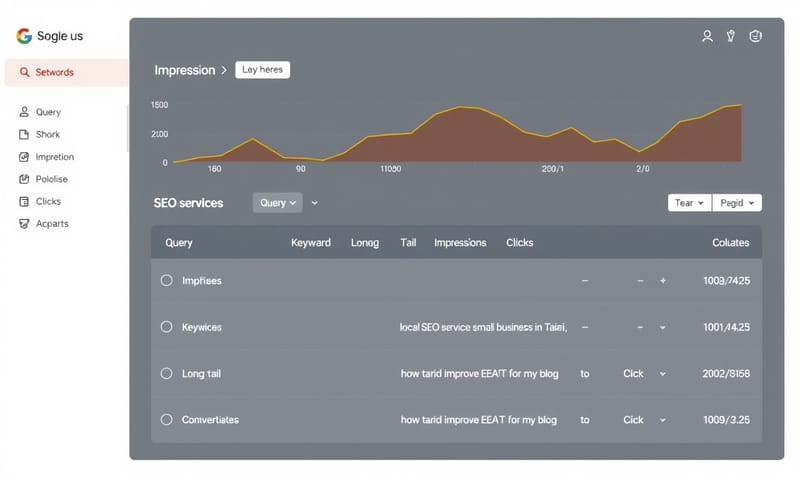Select the Setwords sidebar item
This screenshot has width=800, height=480.
(66, 72)
